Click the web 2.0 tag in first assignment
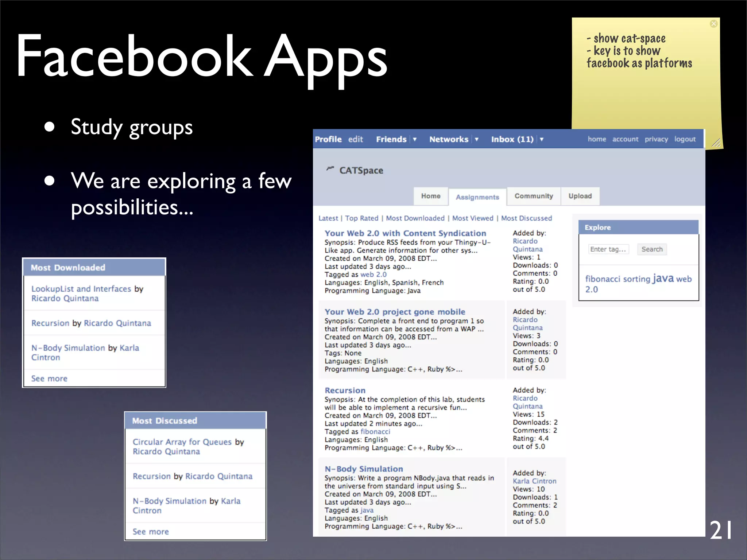 coord(373,275)
